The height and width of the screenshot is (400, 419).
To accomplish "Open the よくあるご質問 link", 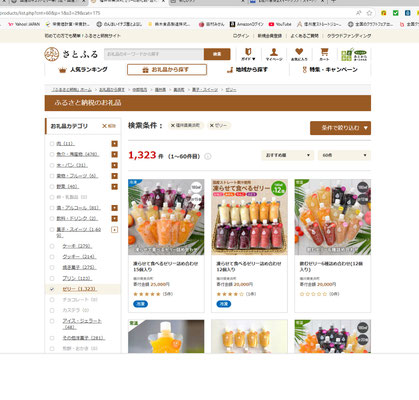I will coord(304,36).
